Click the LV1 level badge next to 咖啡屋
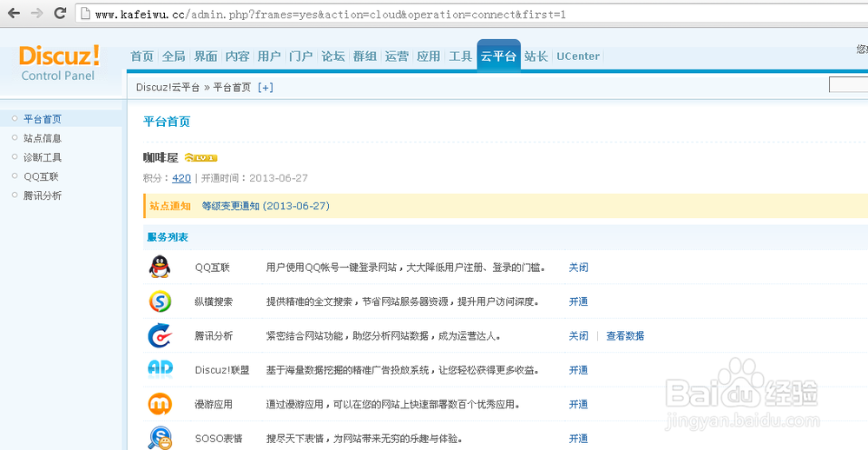 (x=201, y=158)
